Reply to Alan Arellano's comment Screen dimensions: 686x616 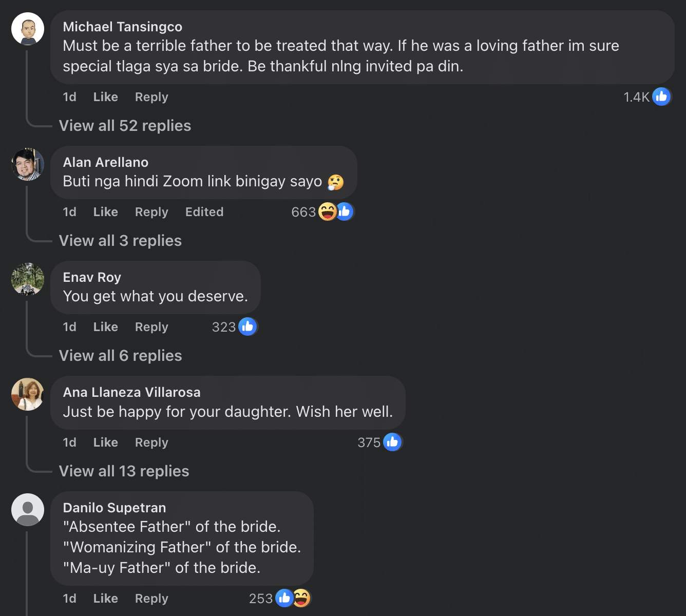[x=151, y=212]
